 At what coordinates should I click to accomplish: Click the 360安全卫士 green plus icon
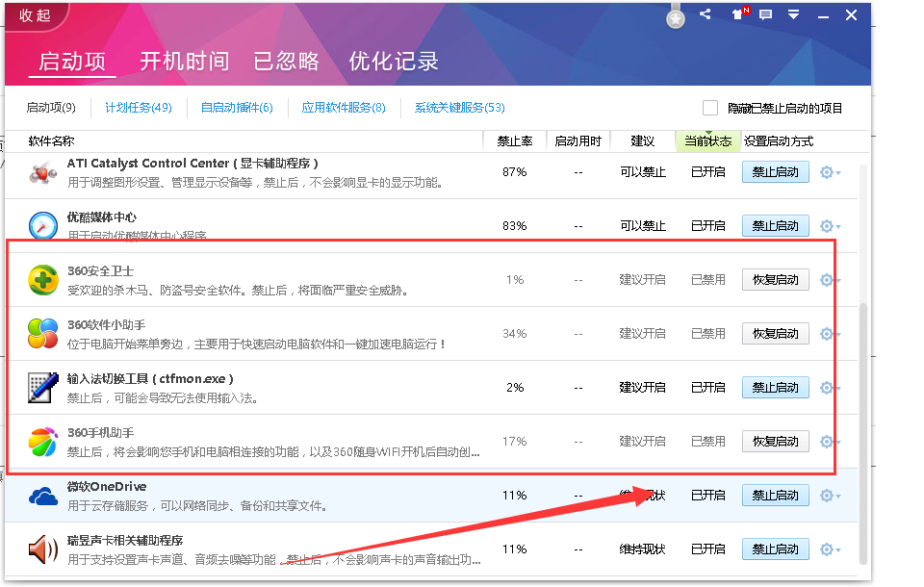[43, 280]
